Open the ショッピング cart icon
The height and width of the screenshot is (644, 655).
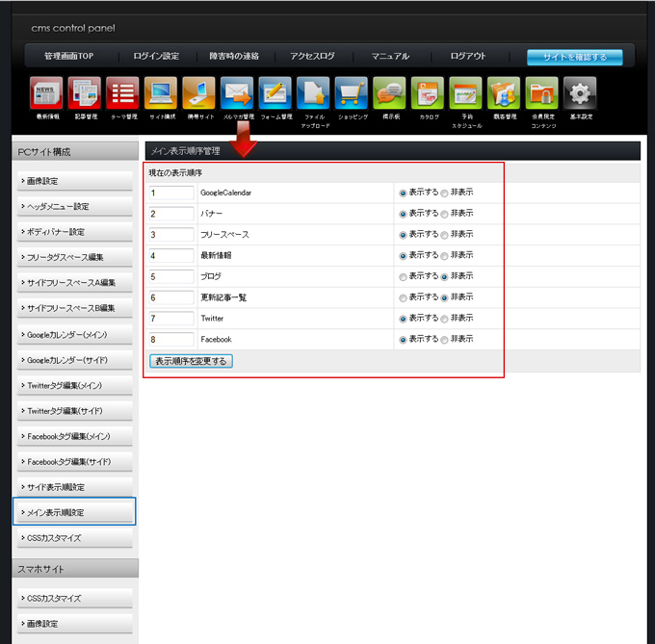[352, 94]
